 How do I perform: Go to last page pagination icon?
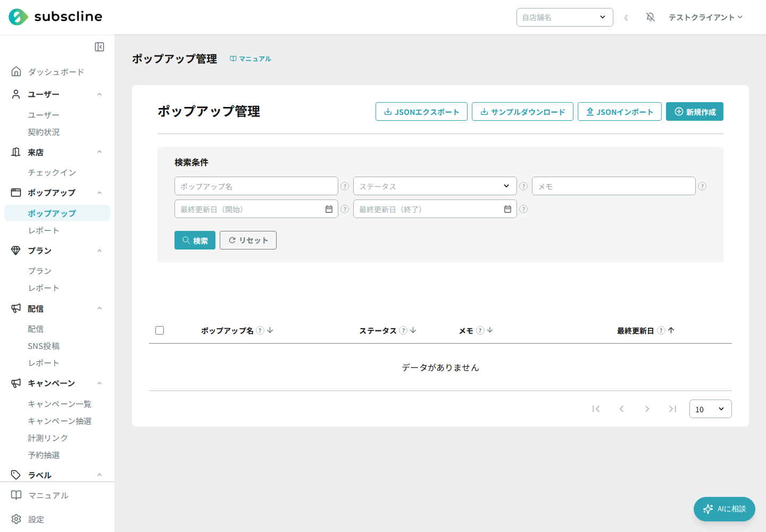coord(672,409)
